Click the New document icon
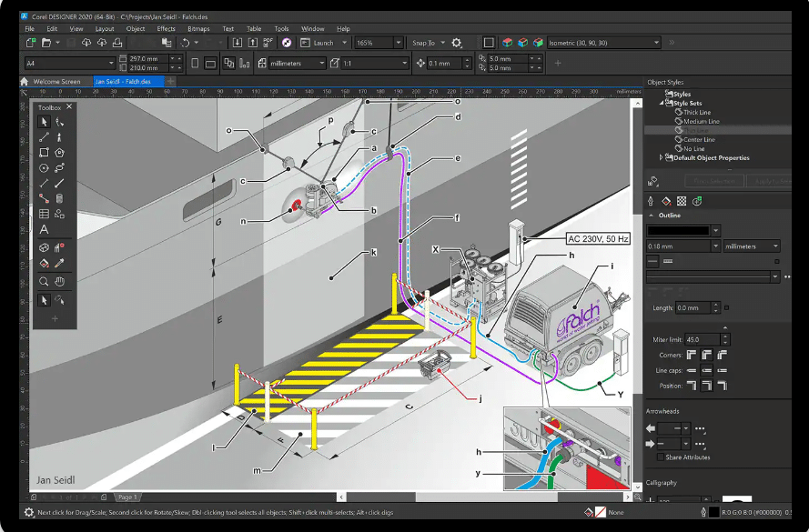The width and height of the screenshot is (809, 532). pyautogui.click(x=30, y=43)
